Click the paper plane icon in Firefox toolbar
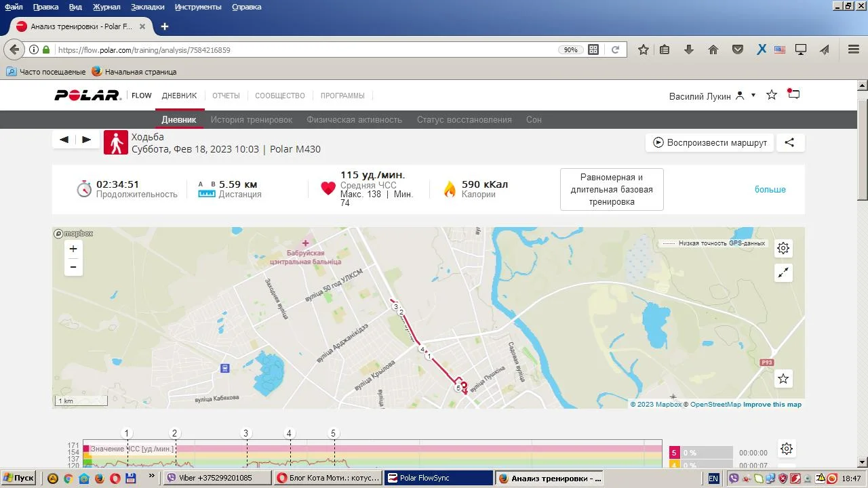Screen dimensions: 868x488 tap(825, 49)
